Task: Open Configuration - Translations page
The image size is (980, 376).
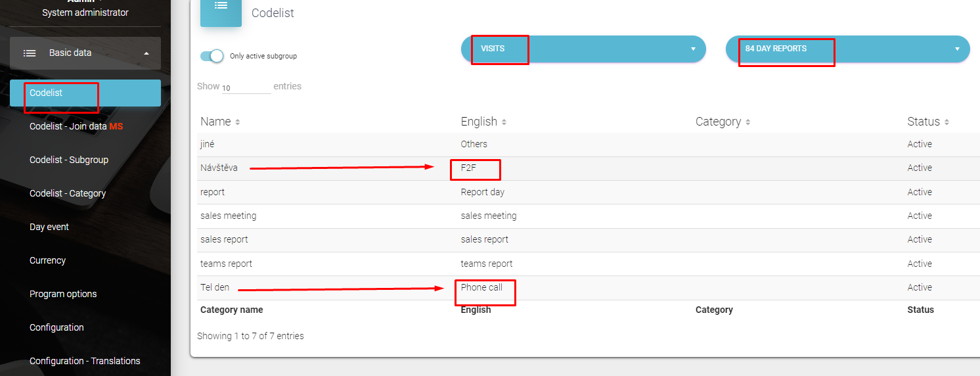Action: [85, 361]
